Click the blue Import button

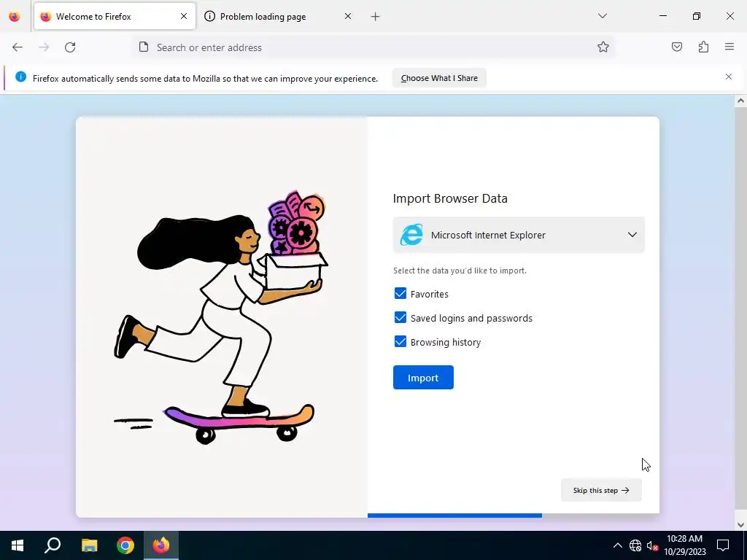pos(423,378)
